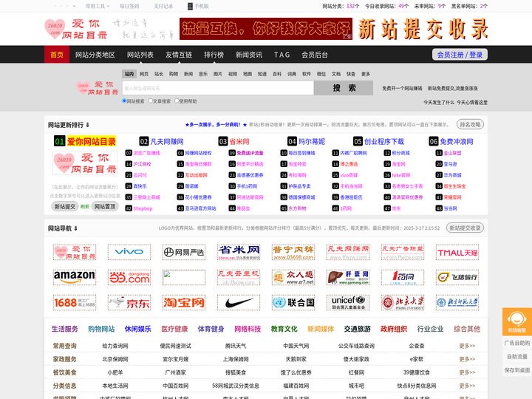Select the 网站搜索 radio button
This screenshot has width=532, height=399.
pyautogui.click(x=124, y=100)
